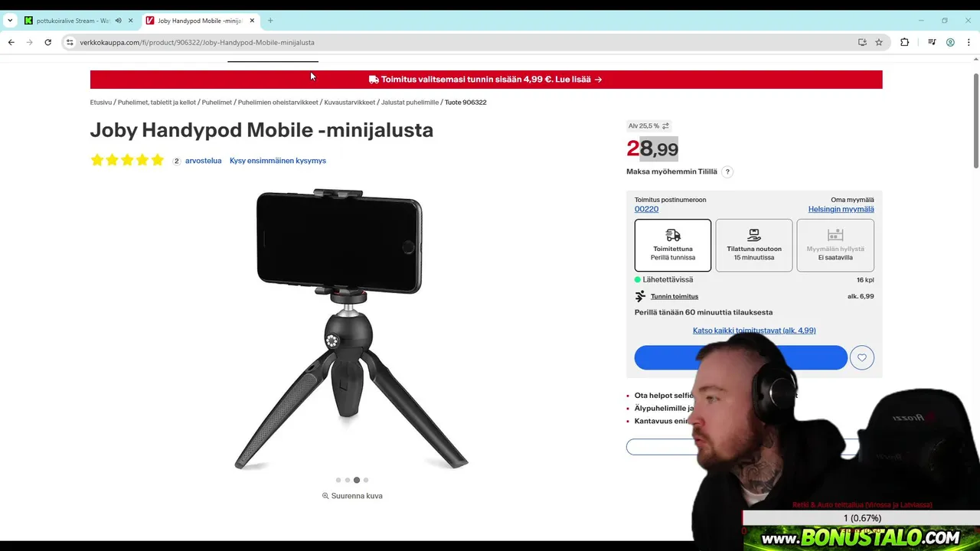Select the second image carousel dot

(x=348, y=480)
